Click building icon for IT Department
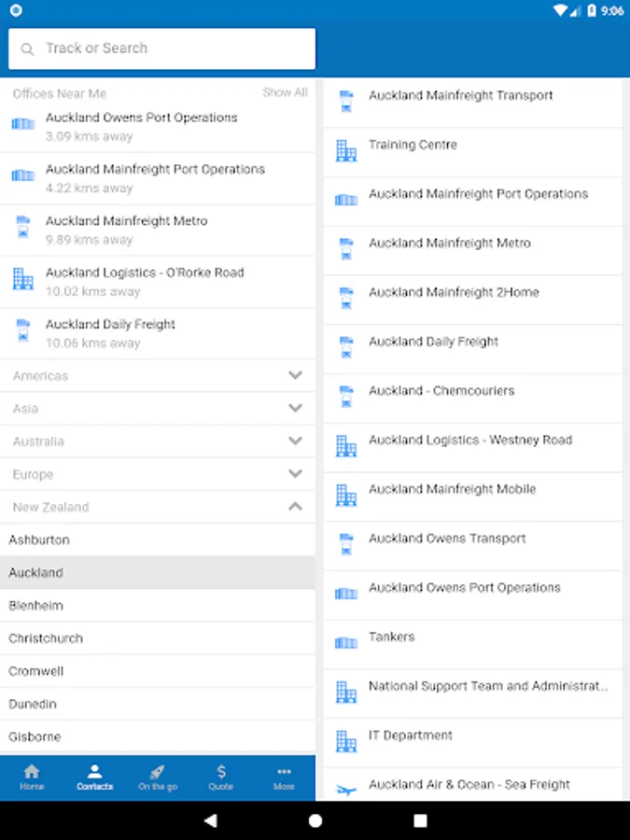630x840 pixels. tap(346, 741)
